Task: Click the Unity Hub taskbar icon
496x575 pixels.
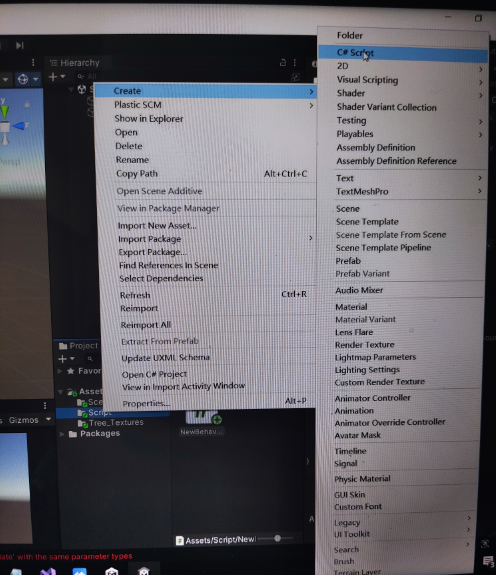Action: [x=111, y=571]
